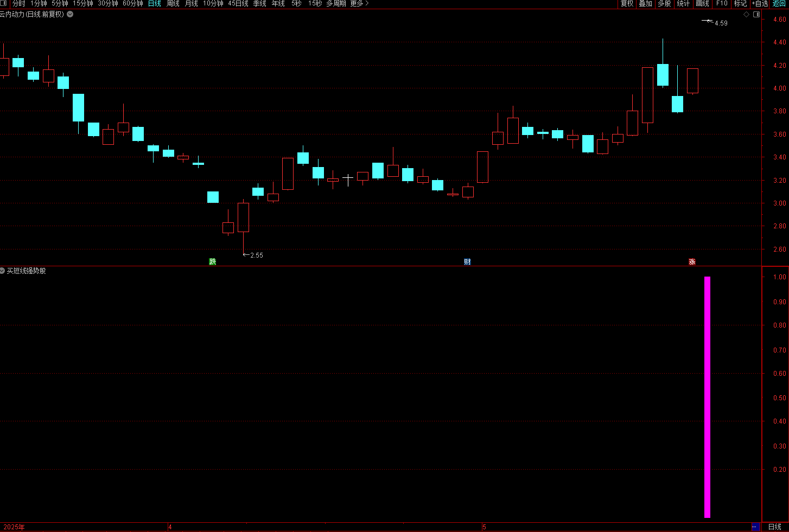789x532 pixels.
Task: Switch to 分时 chart tab
Action: click(x=19, y=3)
